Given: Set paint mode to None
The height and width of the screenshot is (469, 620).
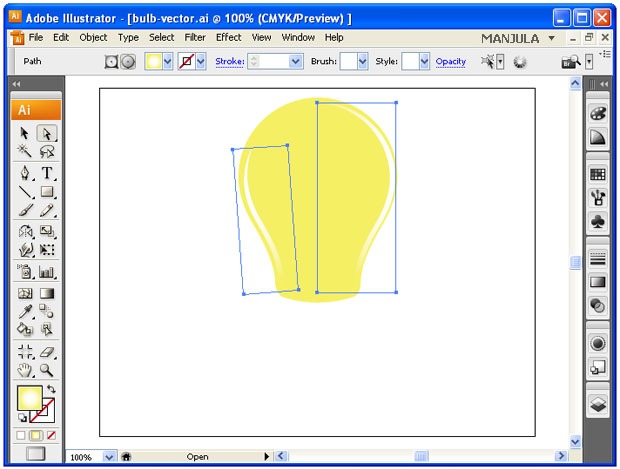Looking at the screenshot, I should coord(51,435).
